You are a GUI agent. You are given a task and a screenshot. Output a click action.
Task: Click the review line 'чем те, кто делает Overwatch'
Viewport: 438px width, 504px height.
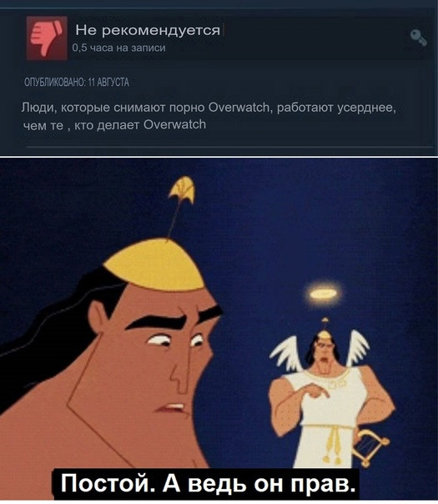[114, 124]
